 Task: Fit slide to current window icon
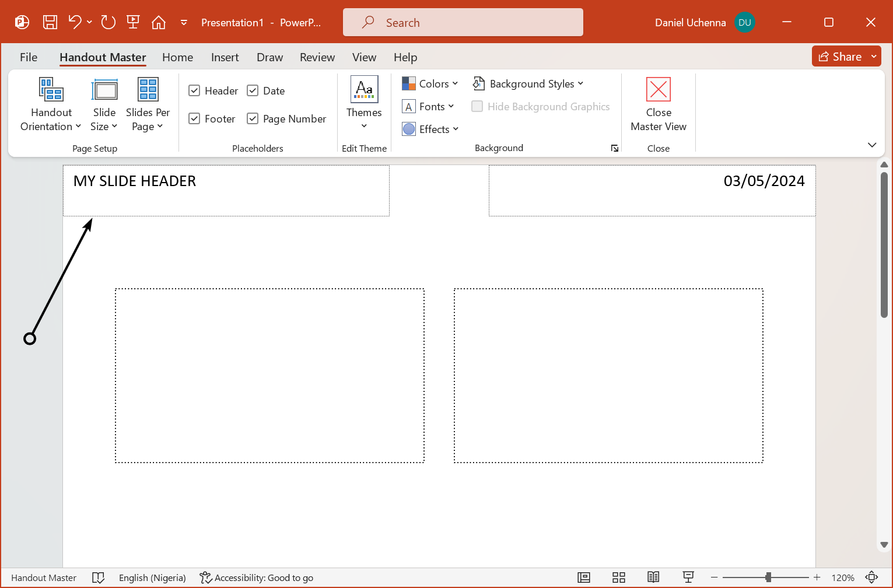tap(871, 577)
